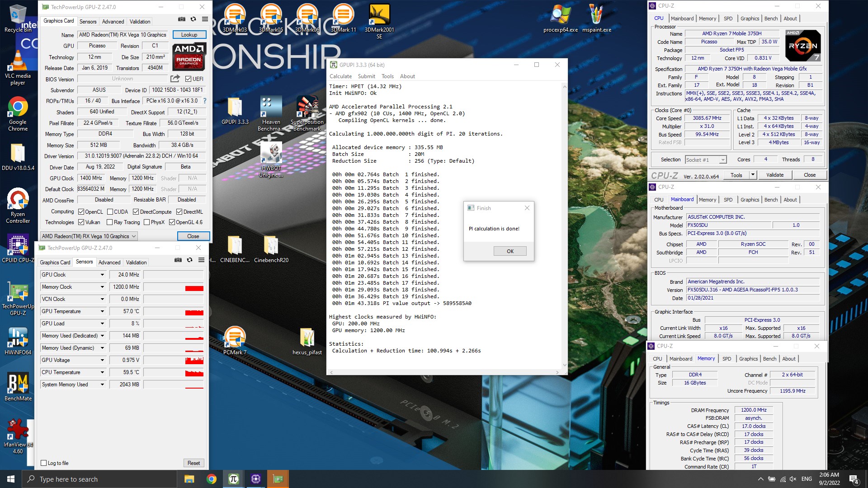Open GPU selector dropdown Radeon RX Vega 10
This screenshot has height=488, width=868.
coord(89,236)
